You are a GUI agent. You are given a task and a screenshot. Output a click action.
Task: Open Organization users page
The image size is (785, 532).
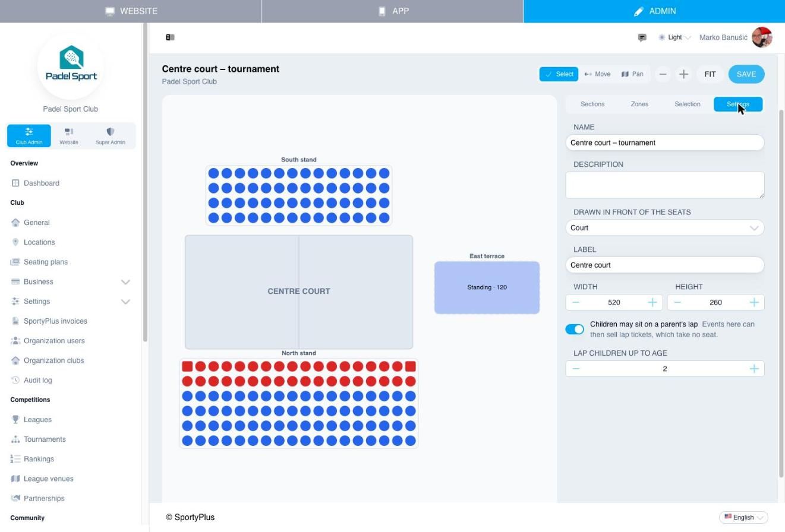point(54,341)
